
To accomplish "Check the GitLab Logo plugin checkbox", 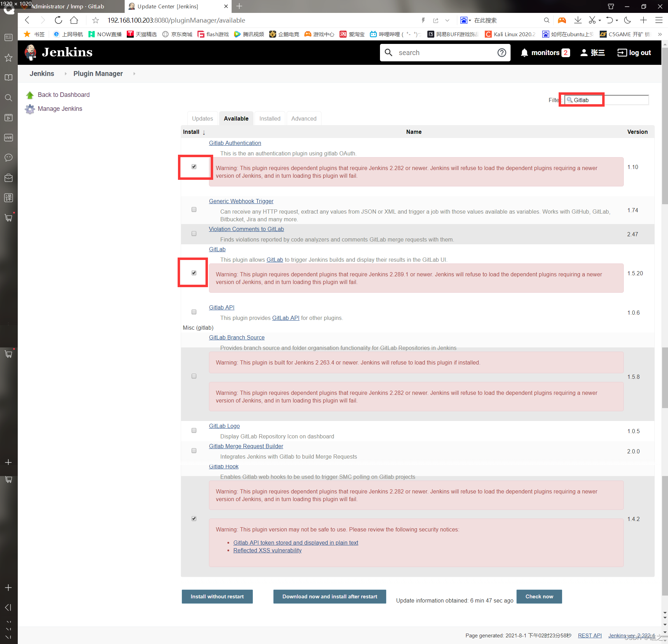I will 194,430.
